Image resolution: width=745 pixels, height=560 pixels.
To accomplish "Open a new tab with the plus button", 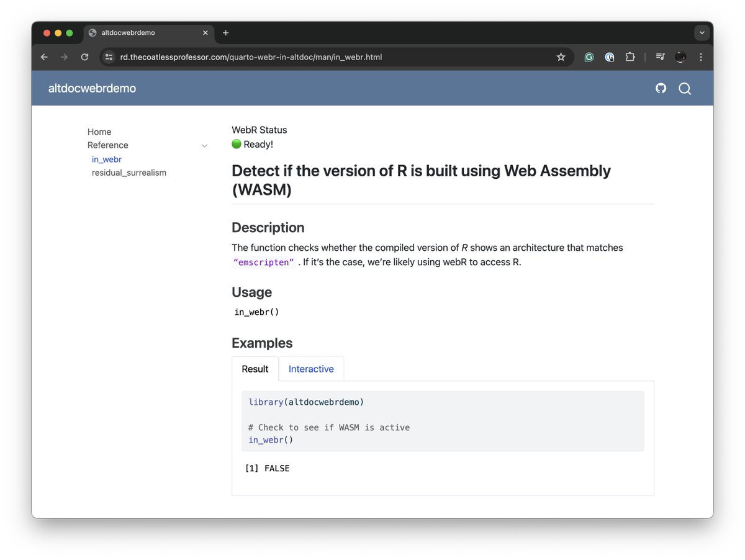I will click(225, 33).
